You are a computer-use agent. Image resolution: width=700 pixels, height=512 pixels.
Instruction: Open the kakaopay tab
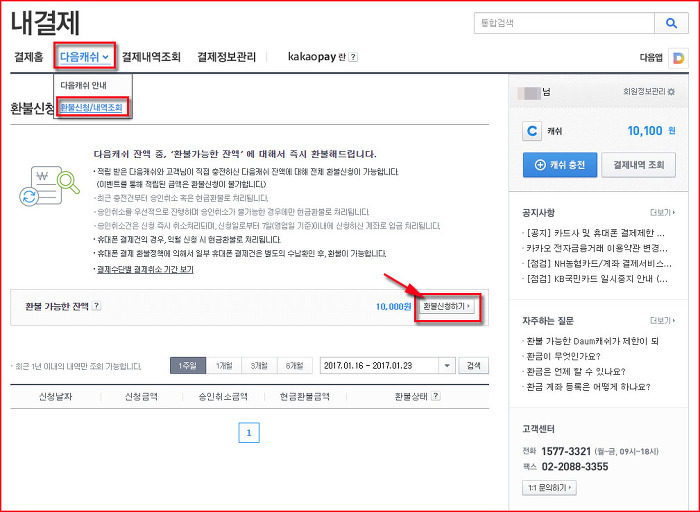(x=316, y=57)
